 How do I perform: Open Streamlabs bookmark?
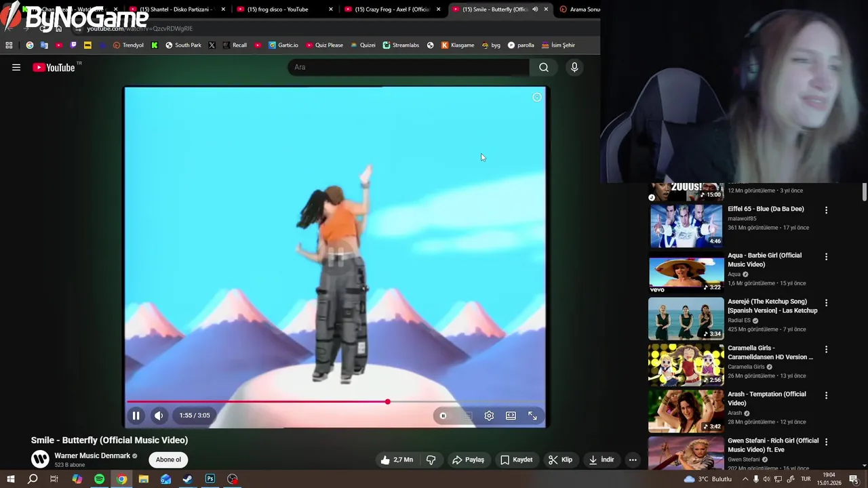click(401, 45)
